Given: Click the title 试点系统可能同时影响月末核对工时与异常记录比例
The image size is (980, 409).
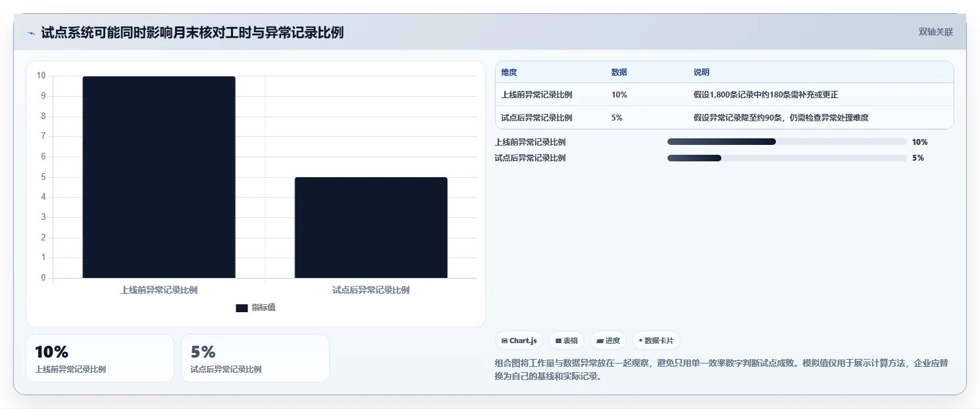Looking at the screenshot, I should pos(192,32).
